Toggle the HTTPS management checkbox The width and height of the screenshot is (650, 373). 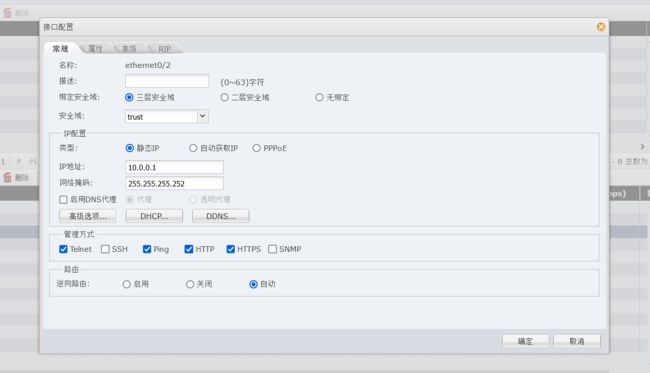pyautogui.click(x=230, y=249)
